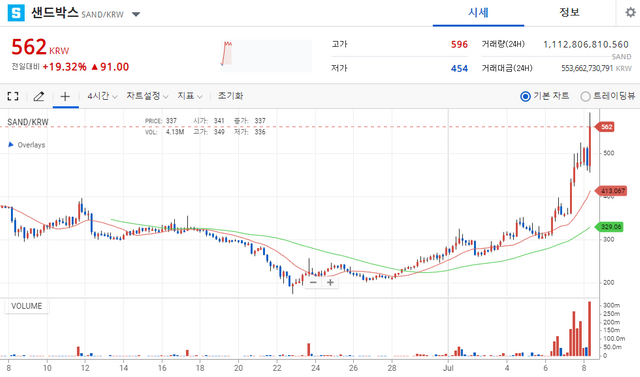Click the red 413.067 moving average label
640x377 pixels.
tap(611, 191)
